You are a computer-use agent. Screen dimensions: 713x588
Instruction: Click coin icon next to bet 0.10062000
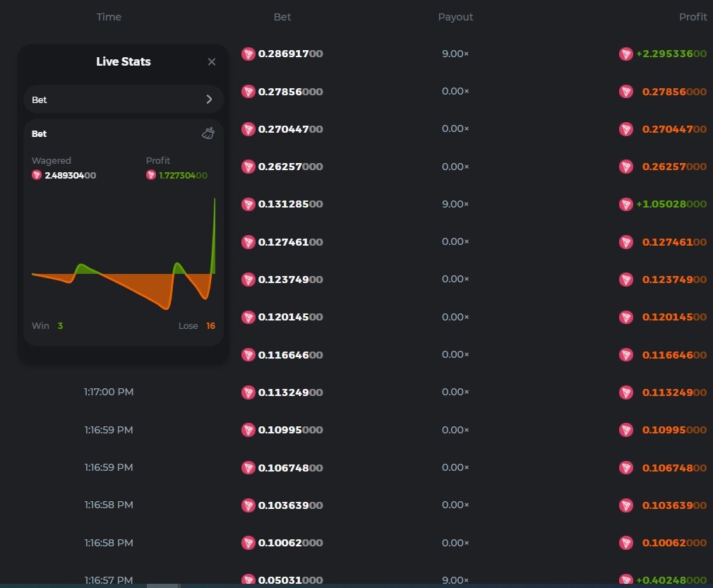248,543
